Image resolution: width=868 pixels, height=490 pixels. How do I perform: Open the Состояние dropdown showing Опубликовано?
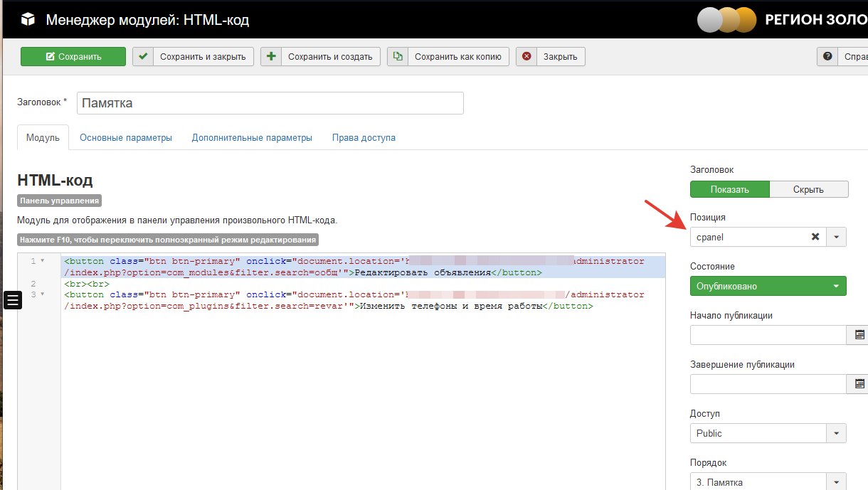point(768,286)
